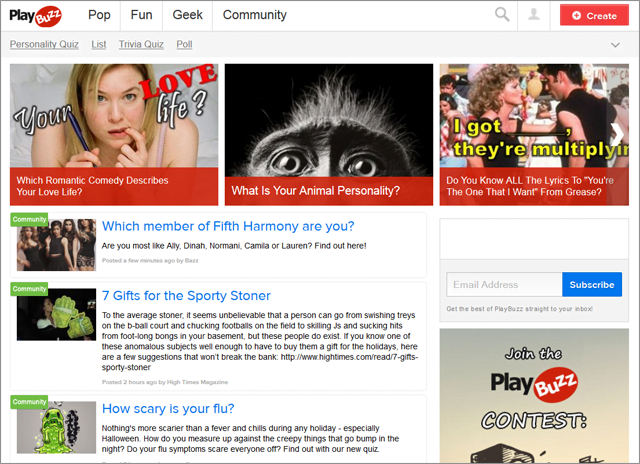Click 'Posted a few minutes ago by Bazz' text
640x464 pixels.
(150, 260)
